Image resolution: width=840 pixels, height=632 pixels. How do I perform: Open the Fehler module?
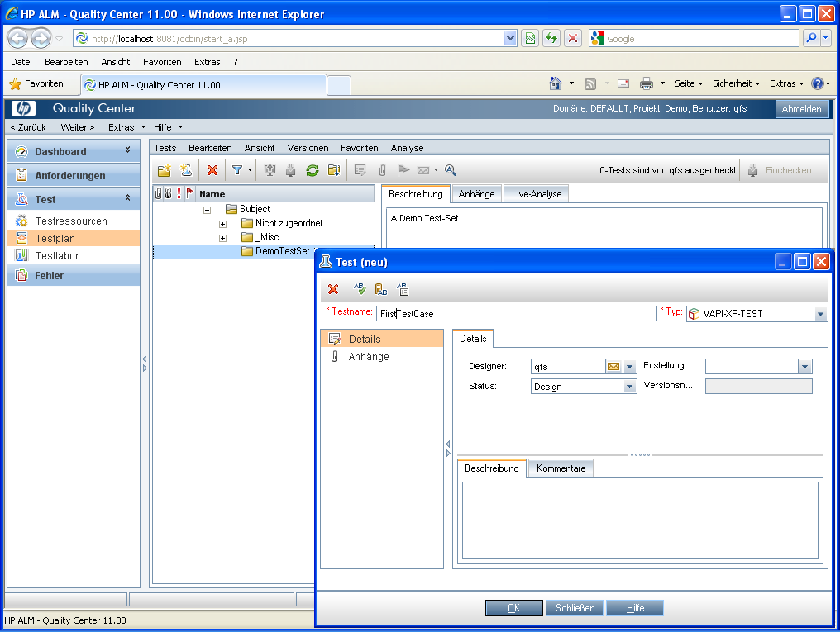pos(74,276)
